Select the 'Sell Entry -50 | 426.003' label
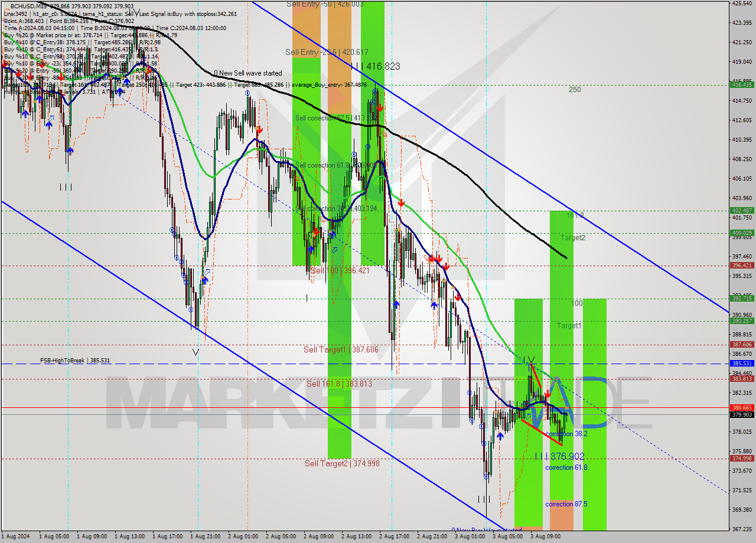756x543 pixels. [325, 4]
